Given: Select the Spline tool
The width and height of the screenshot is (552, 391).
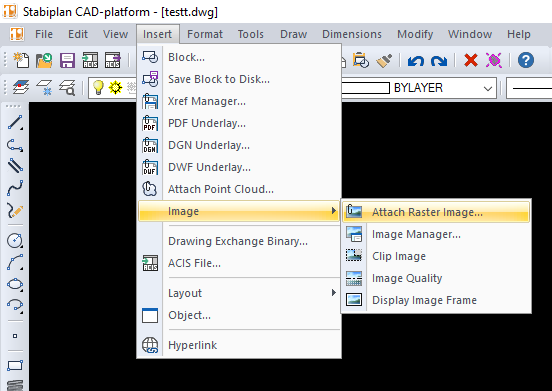Looking at the screenshot, I should [15, 188].
